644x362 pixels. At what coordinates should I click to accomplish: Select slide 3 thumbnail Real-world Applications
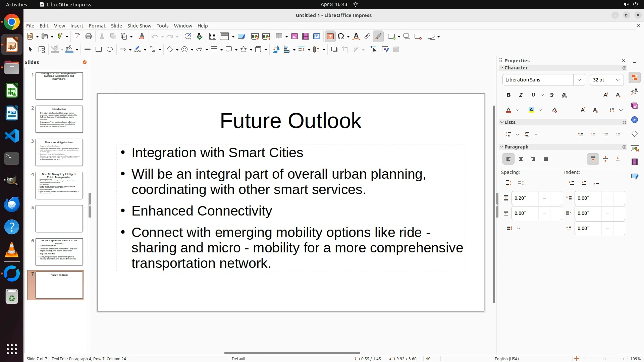tap(59, 152)
